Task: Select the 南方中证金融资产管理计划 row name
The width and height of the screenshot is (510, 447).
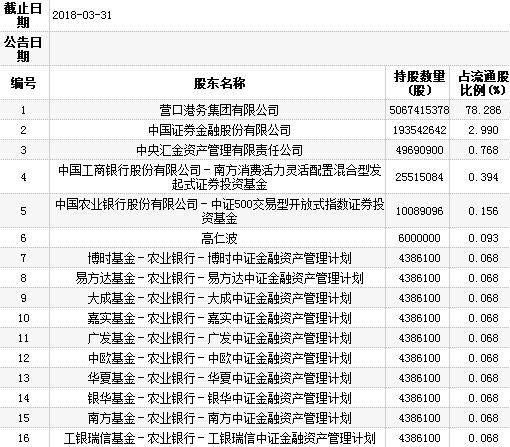Action: click(219, 418)
